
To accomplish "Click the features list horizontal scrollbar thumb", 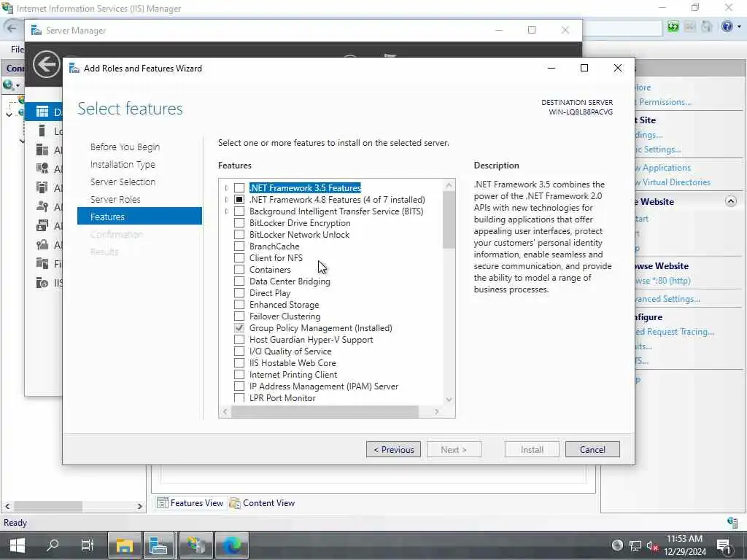I will point(325,411).
